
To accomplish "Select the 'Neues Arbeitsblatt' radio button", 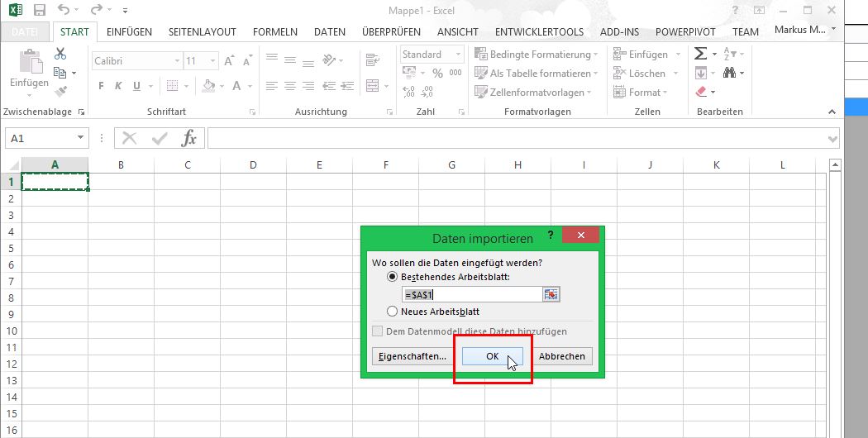I will (392, 312).
